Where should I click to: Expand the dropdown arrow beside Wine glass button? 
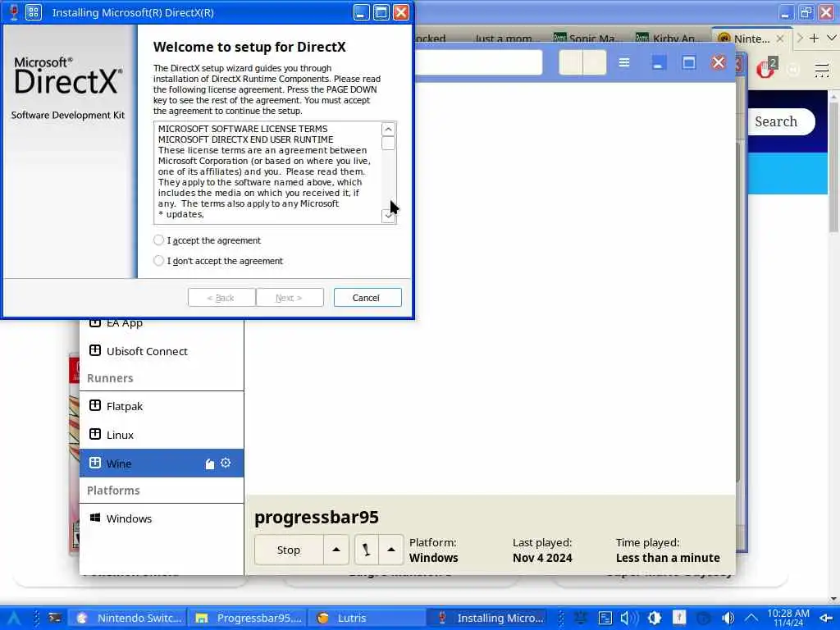coord(391,550)
